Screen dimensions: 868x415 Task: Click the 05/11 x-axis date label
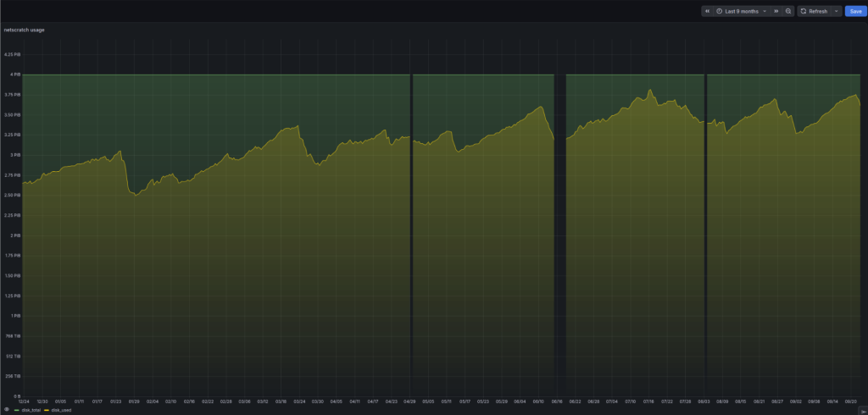pos(446,401)
